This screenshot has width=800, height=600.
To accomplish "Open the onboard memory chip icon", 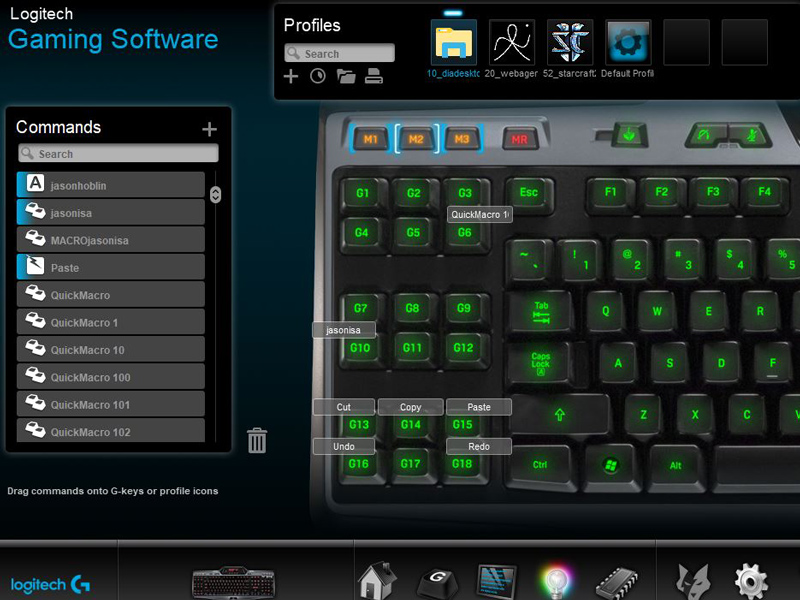I will click(x=617, y=582).
